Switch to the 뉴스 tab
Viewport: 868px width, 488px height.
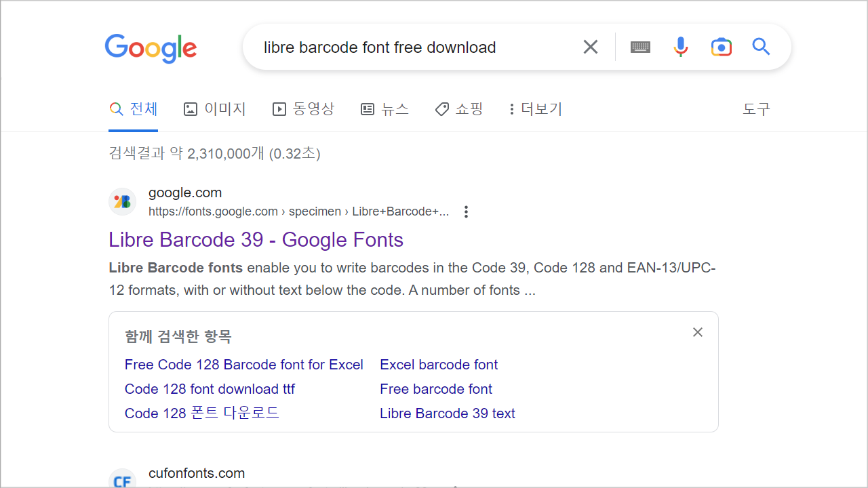click(x=385, y=109)
